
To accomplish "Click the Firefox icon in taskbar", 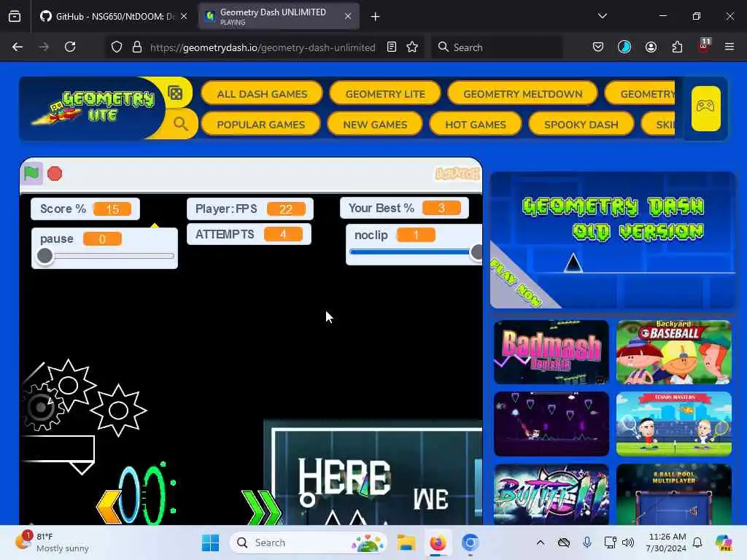I will coord(438,542).
